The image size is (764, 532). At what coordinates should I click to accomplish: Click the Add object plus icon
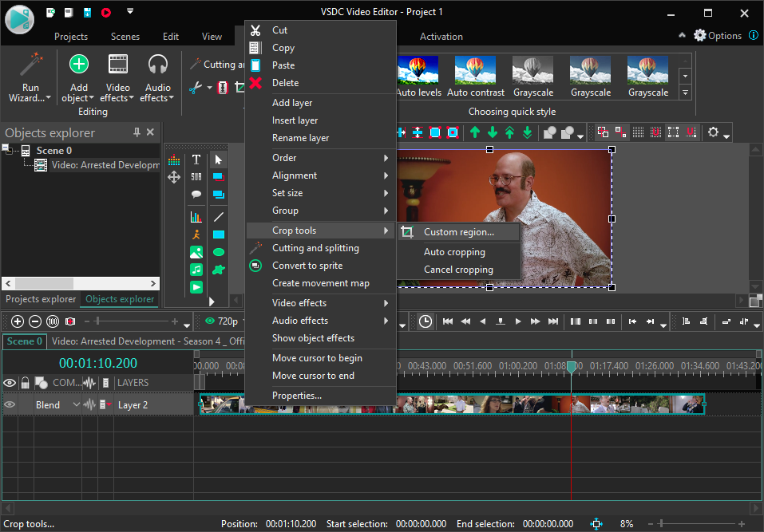point(78,64)
